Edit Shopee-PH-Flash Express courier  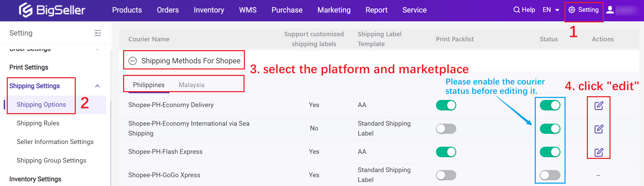[599, 152]
